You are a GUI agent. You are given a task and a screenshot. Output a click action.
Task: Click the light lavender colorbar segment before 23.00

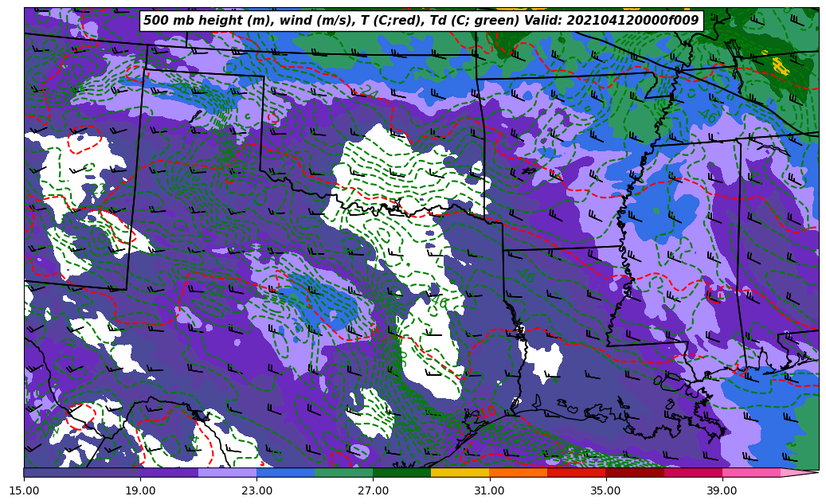(x=228, y=472)
